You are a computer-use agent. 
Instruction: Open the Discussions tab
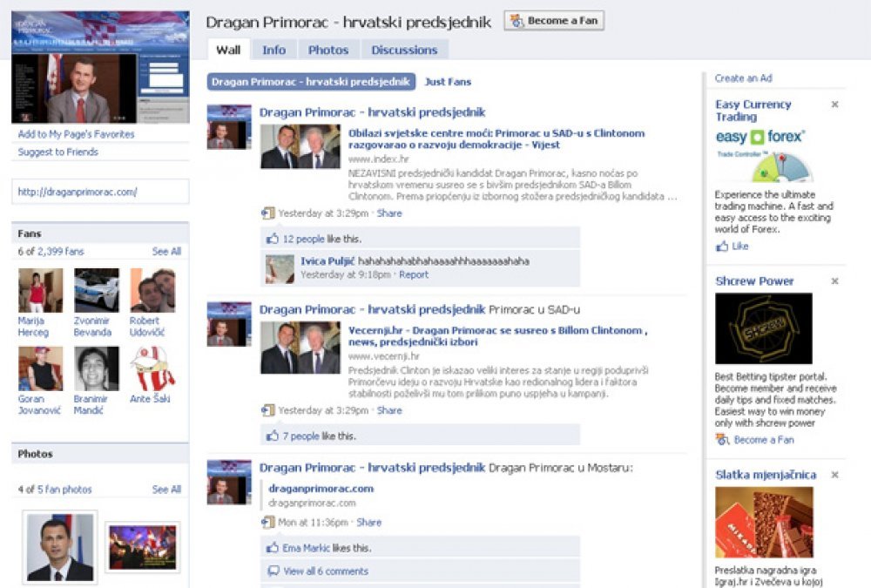click(x=404, y=50)
